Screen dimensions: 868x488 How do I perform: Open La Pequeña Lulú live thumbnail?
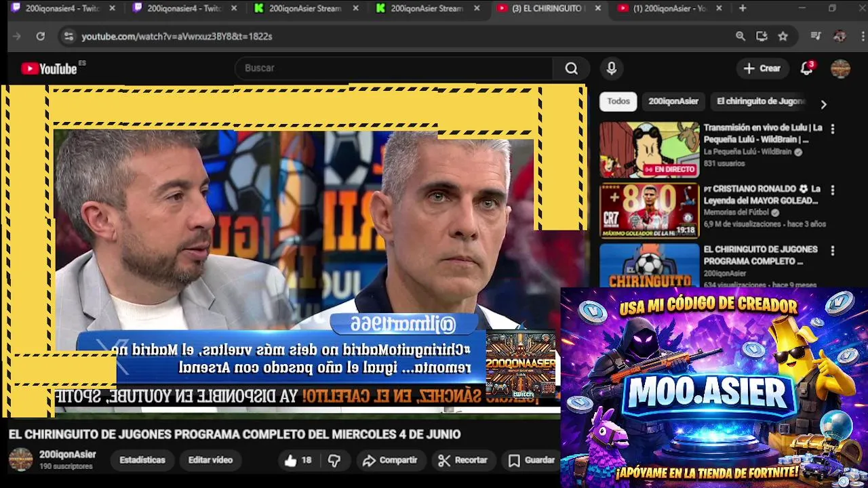649,150
